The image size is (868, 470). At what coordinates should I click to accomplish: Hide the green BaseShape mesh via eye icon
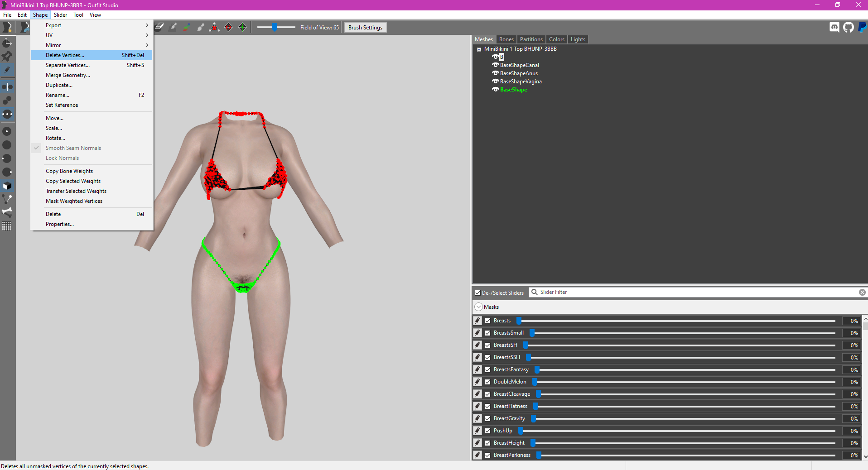496,89
